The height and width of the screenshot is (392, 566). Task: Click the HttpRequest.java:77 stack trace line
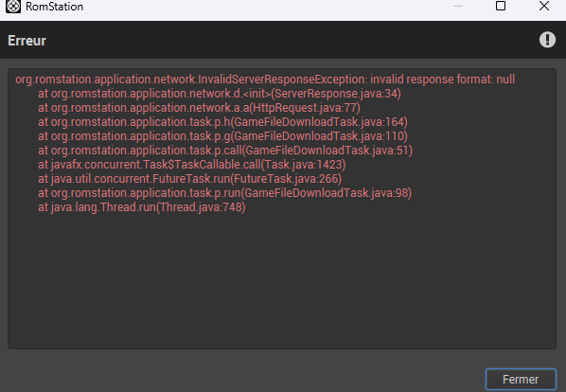[x=200, y=108]
